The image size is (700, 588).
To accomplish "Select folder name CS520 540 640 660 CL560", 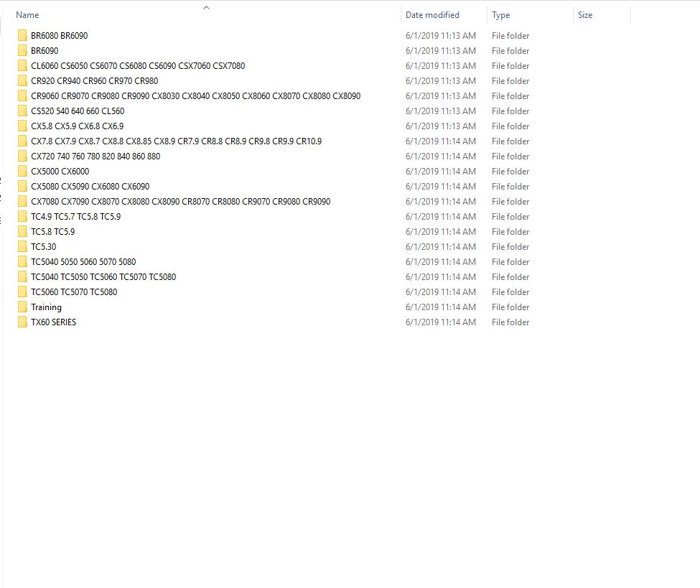I will click(78, 111).
